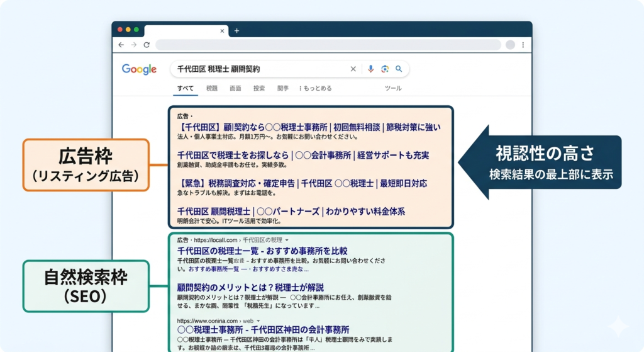Reload the page with refresh icon
This screenshot has height=352, width=644.
click(147, 45)
